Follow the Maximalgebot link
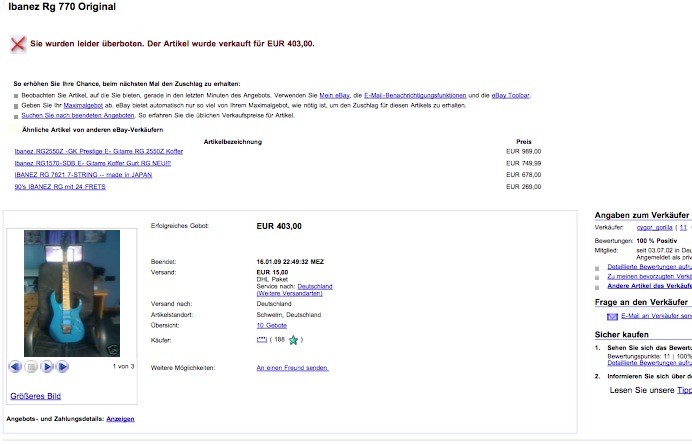 83,106
